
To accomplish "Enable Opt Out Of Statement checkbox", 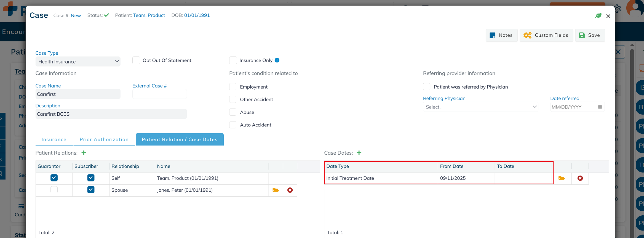I will (136, 60).
